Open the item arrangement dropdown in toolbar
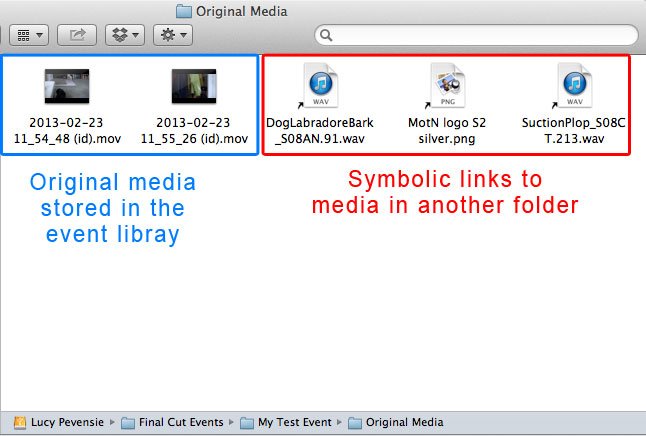The height and width of the screenshot is (436, 646). pos(29,35)
